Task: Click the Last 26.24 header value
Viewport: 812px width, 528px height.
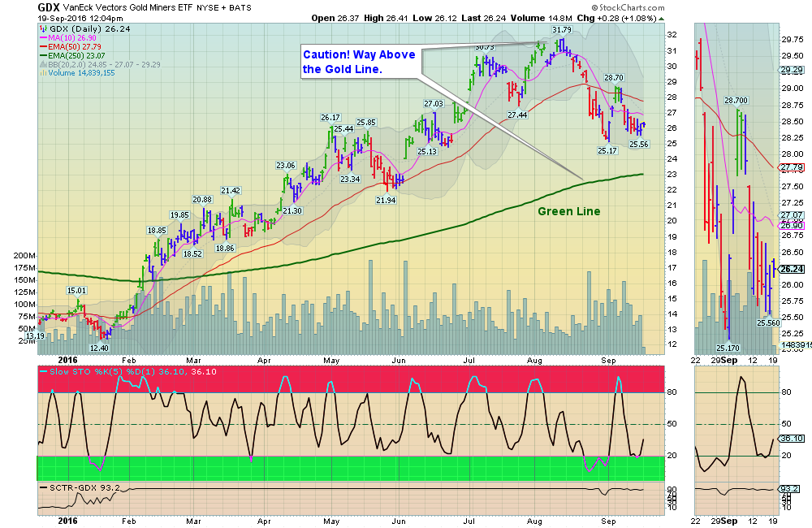Action: [x=483, y=18]
